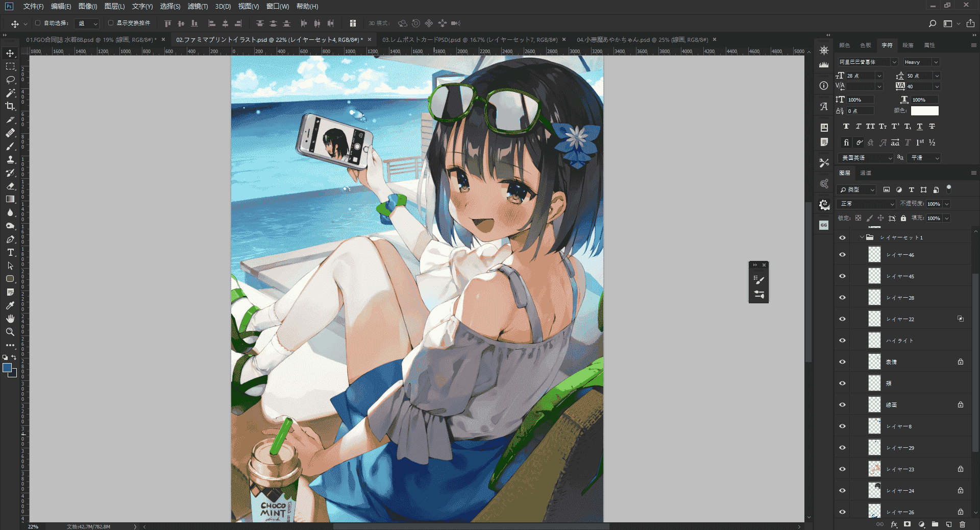This screenshot has width=980, height=530.
Task: Enable the 显示变换控件 checkbox
Action: pyautogui.click(x=111, y=23)
